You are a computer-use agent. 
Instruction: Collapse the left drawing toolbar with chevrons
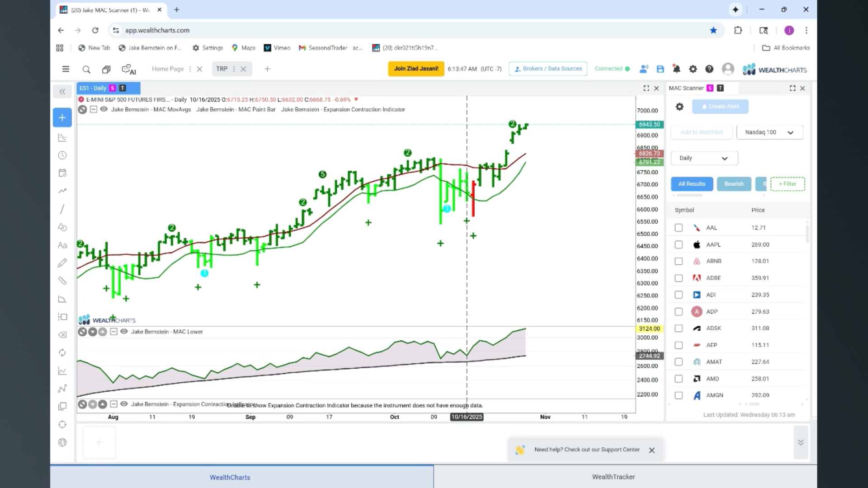click(62, 92)
